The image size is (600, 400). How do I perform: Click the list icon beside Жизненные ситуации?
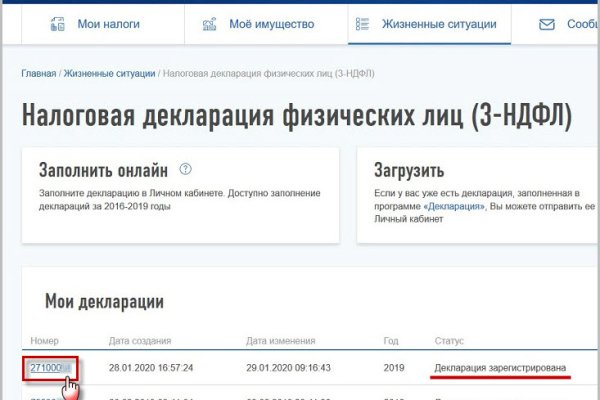pos(363,23)
